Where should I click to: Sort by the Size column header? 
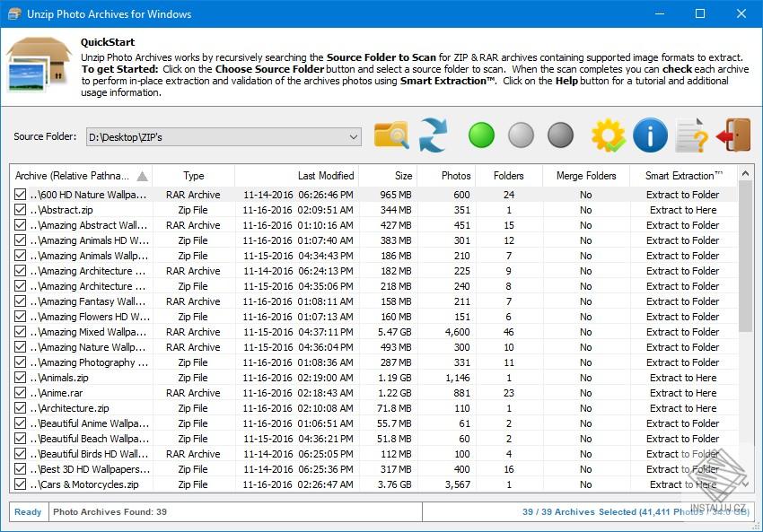tap(388, 176)
